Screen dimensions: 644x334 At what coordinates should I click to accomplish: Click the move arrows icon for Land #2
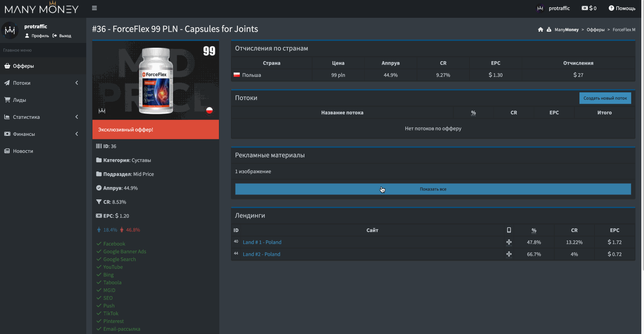(x=509, y=254)
